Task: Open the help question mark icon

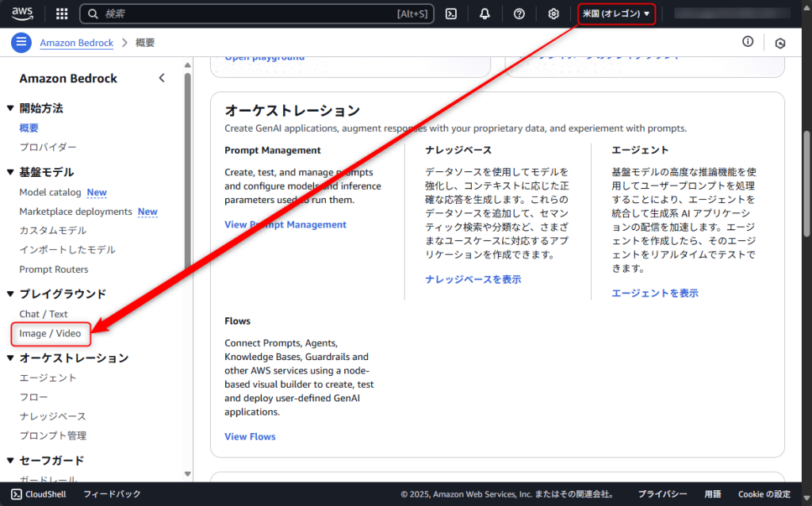Action: click(519, 14)
